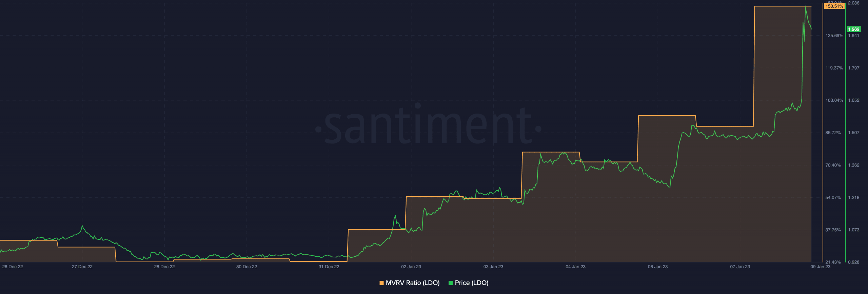This screenshot has width=868, height=294.
Task: Click the 1.218 price axis value
Action: (x=854, y=197)
